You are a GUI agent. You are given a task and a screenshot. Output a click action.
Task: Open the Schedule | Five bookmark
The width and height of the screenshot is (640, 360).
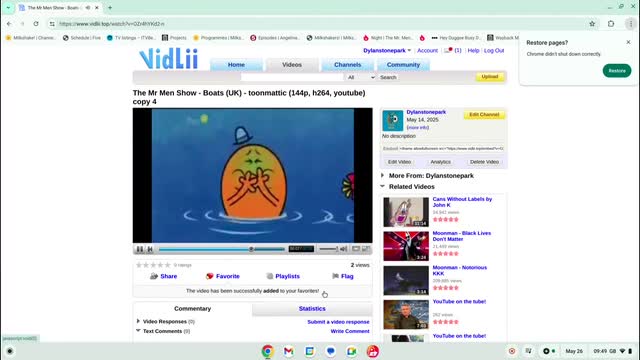[x=82, y=38]
